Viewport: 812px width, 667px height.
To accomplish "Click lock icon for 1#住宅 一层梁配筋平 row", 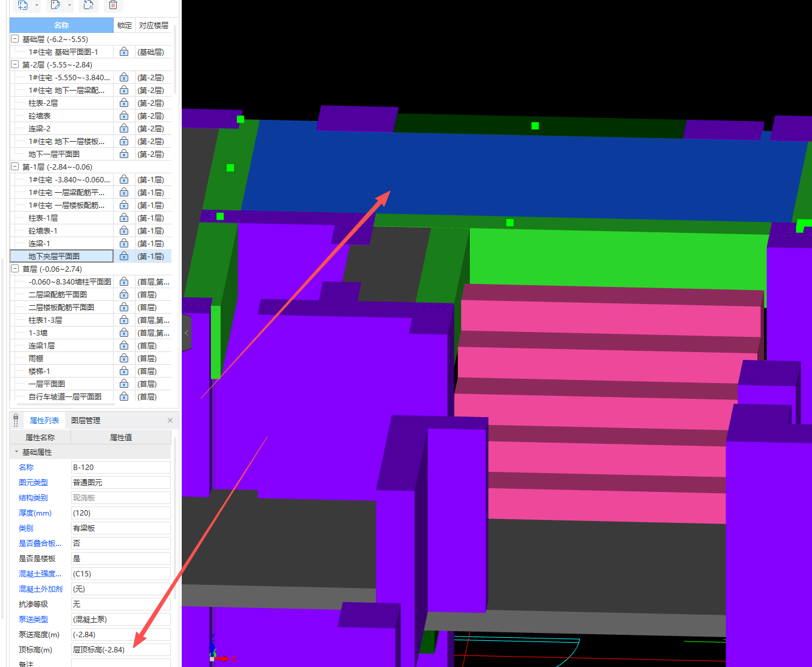I will click(x=124, y=193).
